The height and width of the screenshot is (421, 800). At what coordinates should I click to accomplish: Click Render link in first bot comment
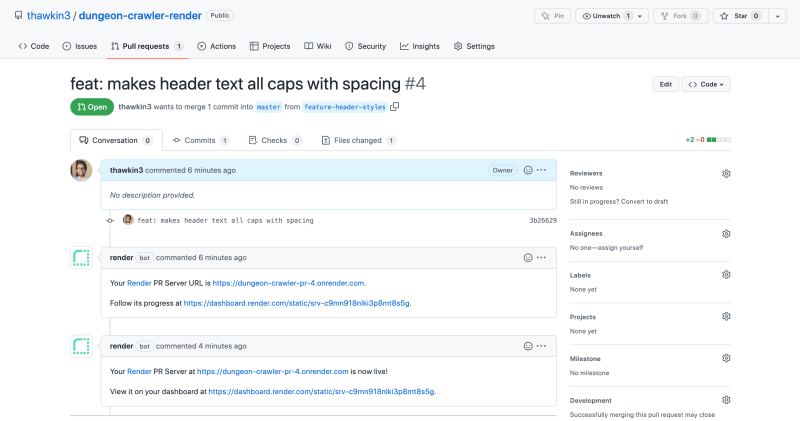pos(139,283)
